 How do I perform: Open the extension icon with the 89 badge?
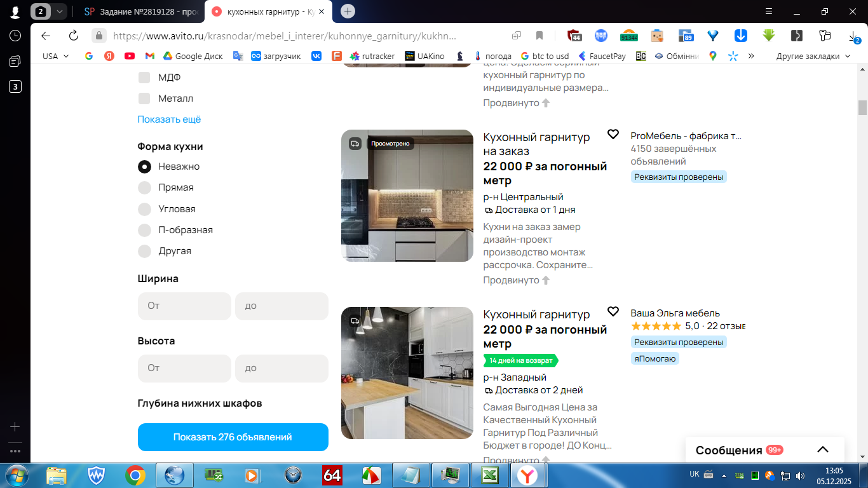(x=685, y=36)
